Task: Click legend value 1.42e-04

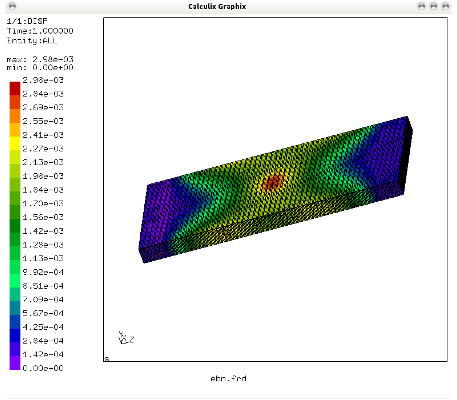Action: [43, 354]
